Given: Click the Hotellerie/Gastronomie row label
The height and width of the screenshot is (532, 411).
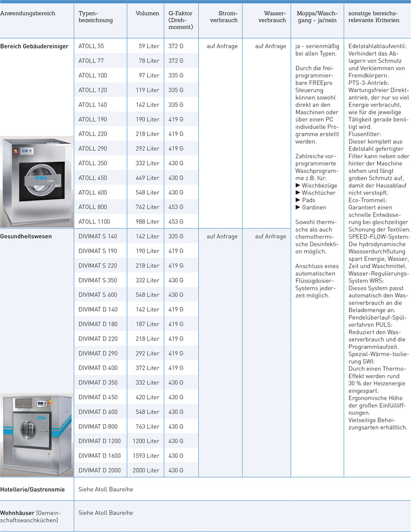Looking at the screenshot, I should click(x=32, y=490).
